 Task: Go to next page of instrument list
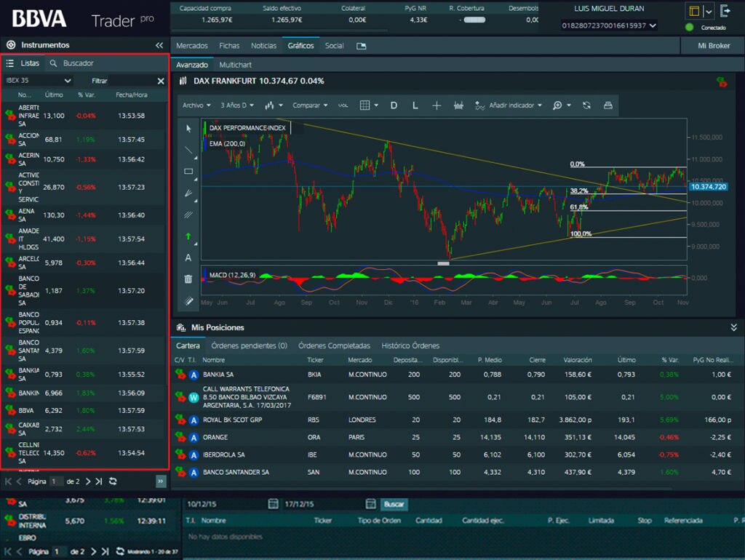click(x=88, y=481)
